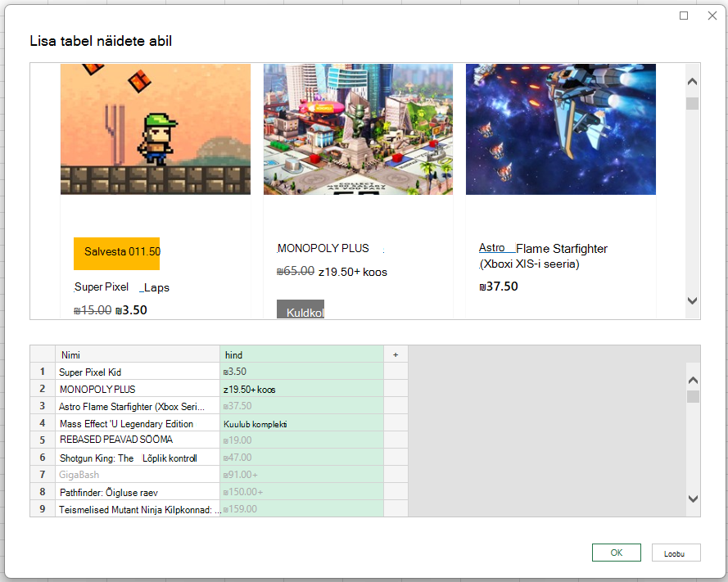Click the struck-through ₪65.00 price

click(296, 271)
